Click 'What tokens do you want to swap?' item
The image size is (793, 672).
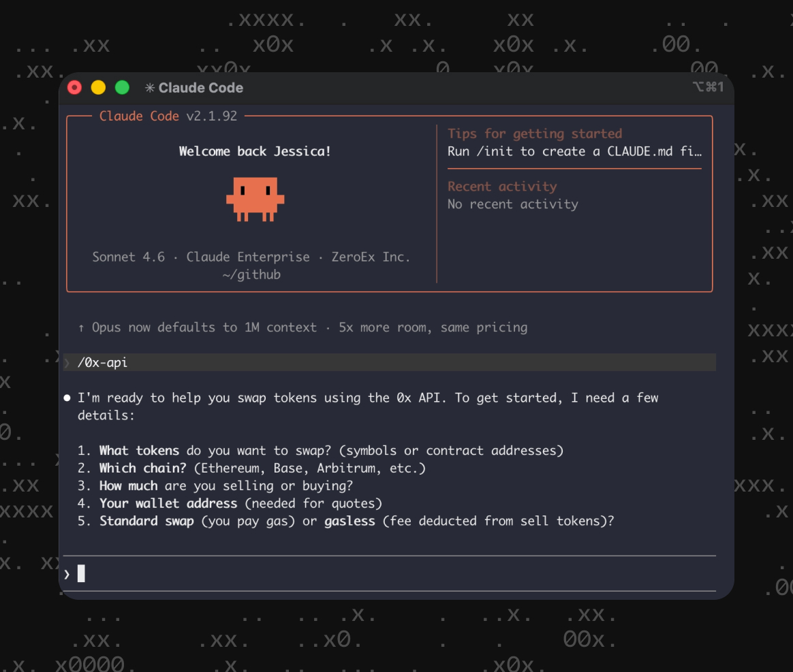click(321, 451)
